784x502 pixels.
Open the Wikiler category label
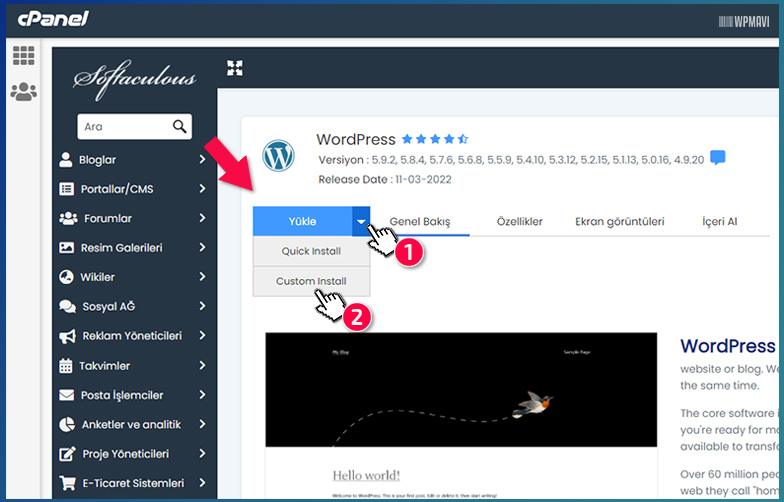[x=98, y=277]
